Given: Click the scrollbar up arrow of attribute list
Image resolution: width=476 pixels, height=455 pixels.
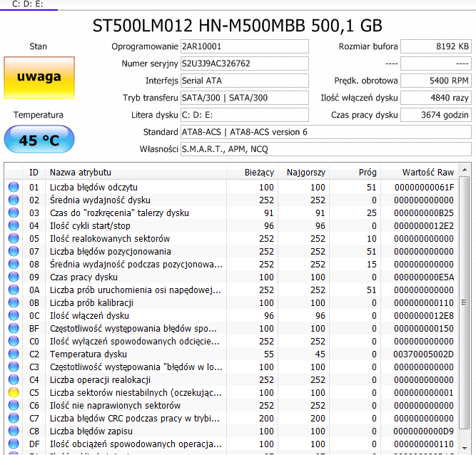Looking at the screenshot, I should pos(465,170).
